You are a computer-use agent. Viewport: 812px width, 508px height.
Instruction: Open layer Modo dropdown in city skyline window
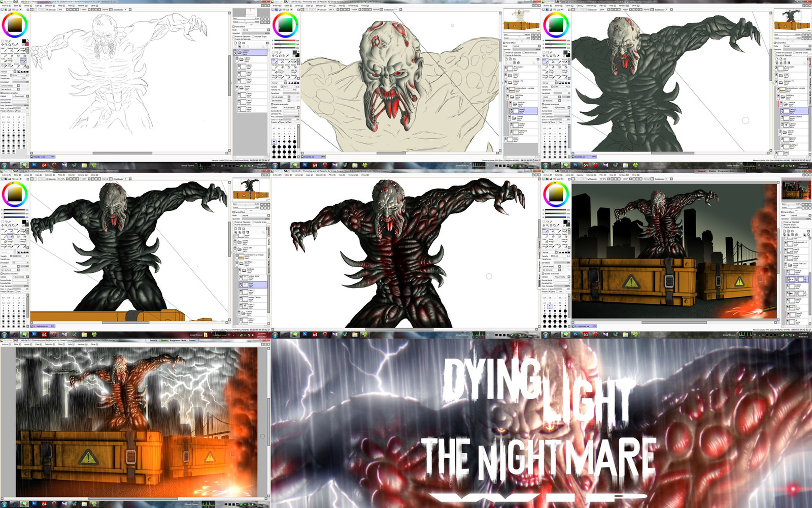(x=801, y=215)
